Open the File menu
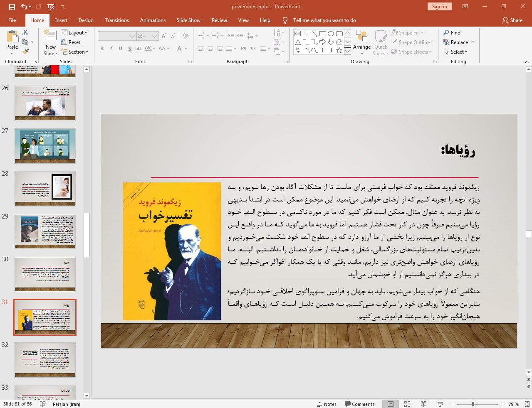The height and width of the screenshot is (408, 532). point(12,20)
